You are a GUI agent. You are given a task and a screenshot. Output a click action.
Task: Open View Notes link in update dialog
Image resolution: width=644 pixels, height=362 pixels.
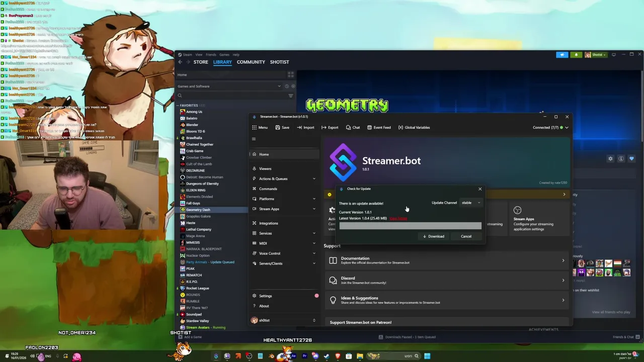click(398, 218)
